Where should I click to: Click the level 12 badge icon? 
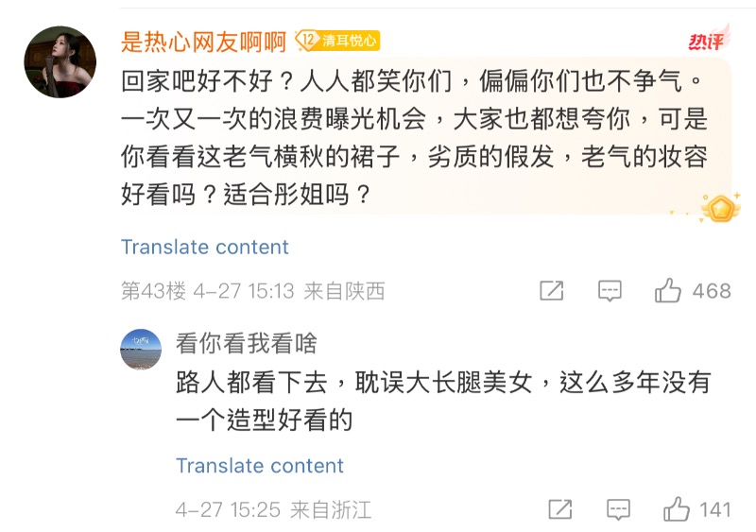point(307,40)
